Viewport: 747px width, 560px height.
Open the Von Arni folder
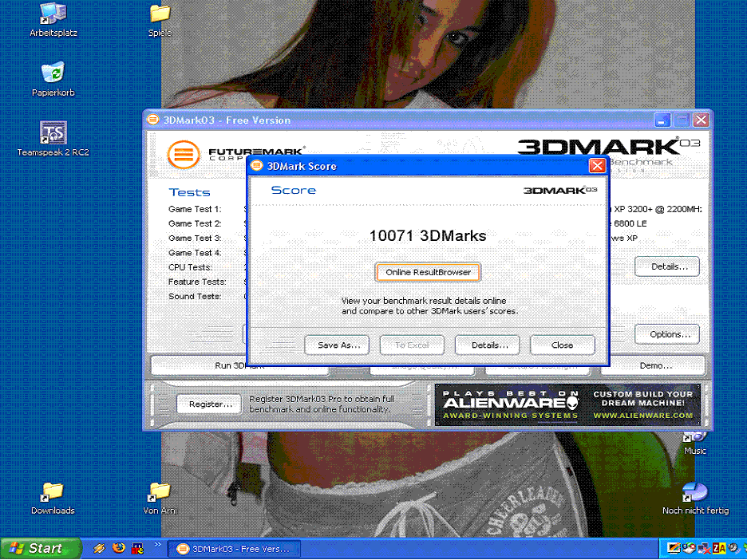pyautogui.click(x=160, y=498)
